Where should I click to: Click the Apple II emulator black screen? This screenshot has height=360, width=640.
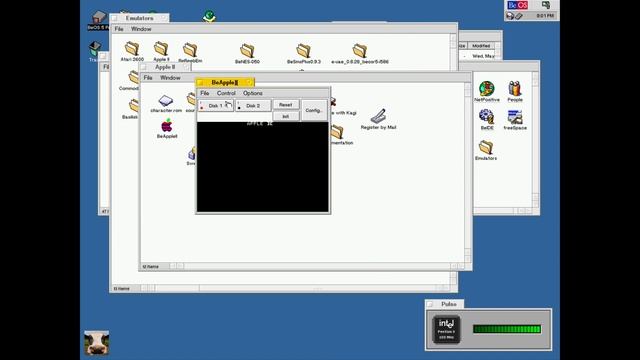[x=262, y=167]
